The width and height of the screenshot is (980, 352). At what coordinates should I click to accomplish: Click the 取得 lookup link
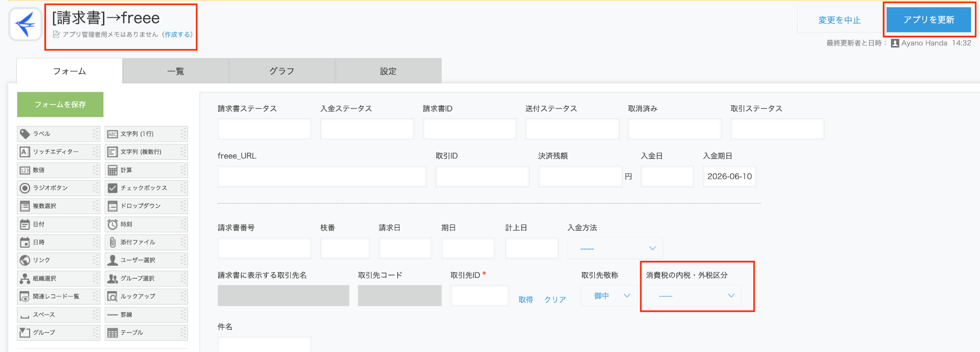525,299
